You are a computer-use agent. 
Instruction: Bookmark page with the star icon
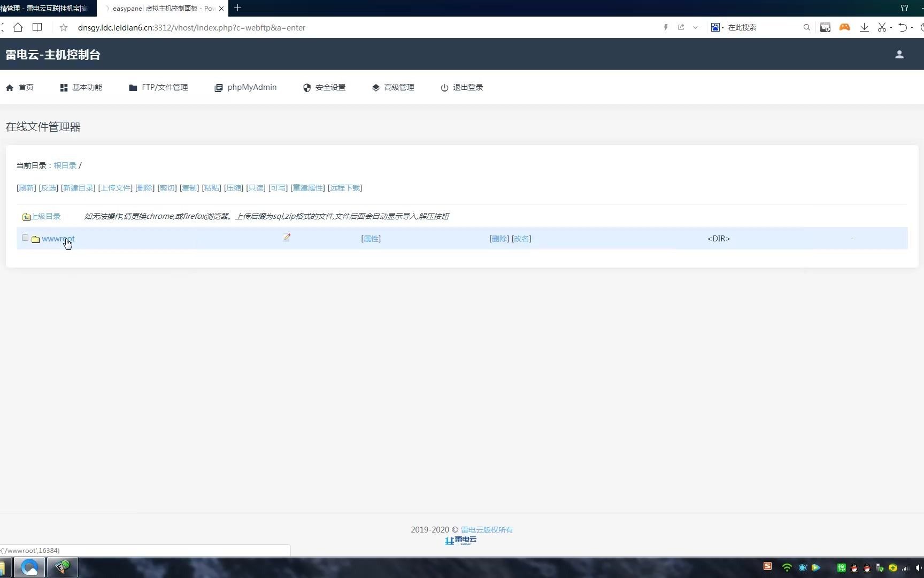pos(64,27)
